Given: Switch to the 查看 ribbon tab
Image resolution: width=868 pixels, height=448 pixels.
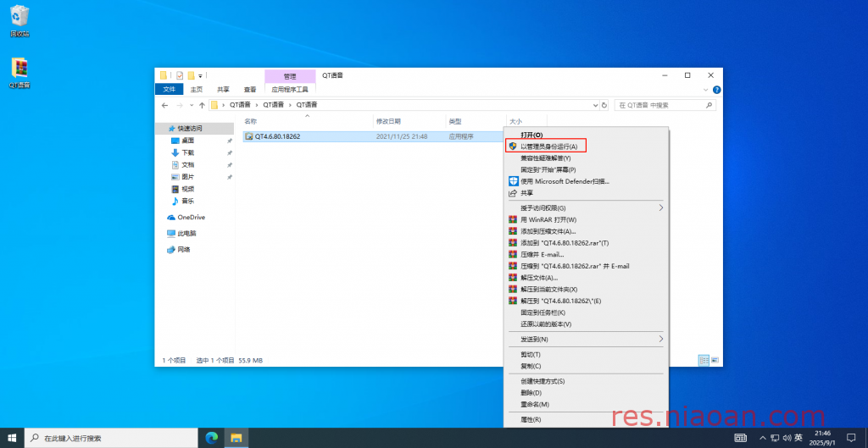Looking at the screenshot, I should pyautogui.click(x=250, y=89).
